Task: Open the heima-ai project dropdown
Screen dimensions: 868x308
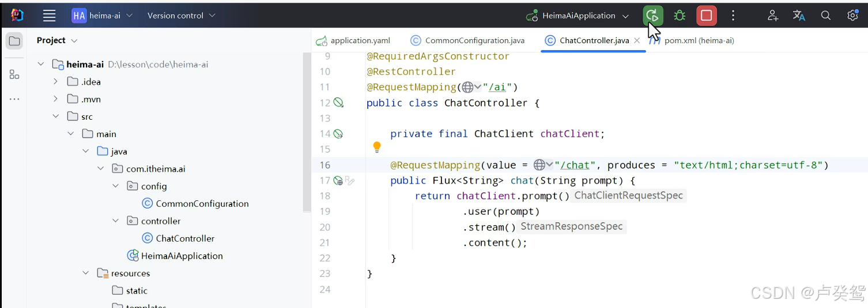Action: coord(102,16)
